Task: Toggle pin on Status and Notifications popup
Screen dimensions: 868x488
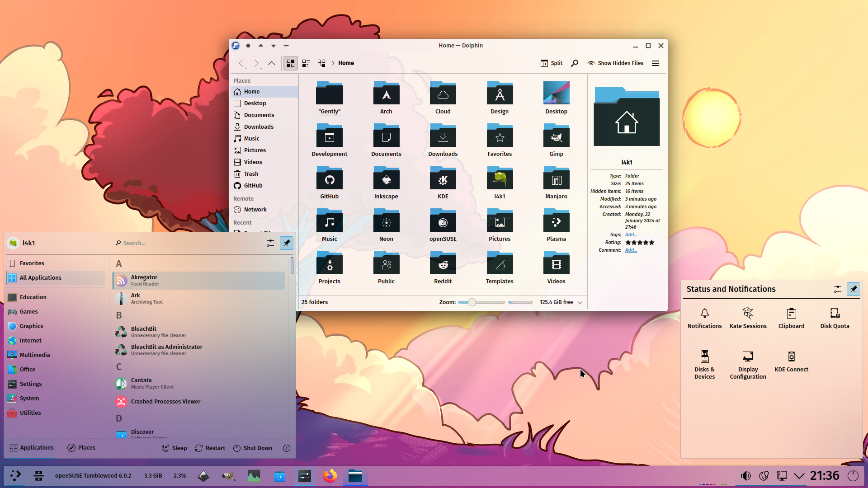Action: coord(853,289)
